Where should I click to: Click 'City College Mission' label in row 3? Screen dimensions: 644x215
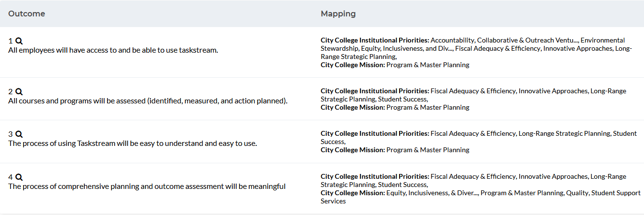(x=352, y=150)
